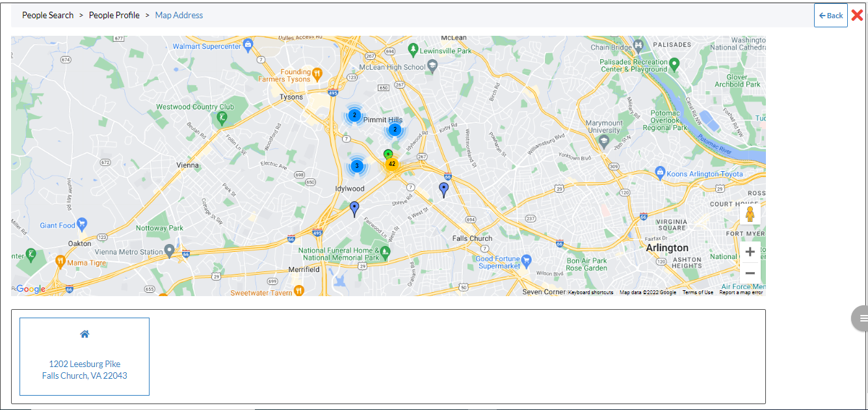Click the Oakton label on the map
This screenshot has height=410, width=868.
pyautogui.click(x=80, y=243)
